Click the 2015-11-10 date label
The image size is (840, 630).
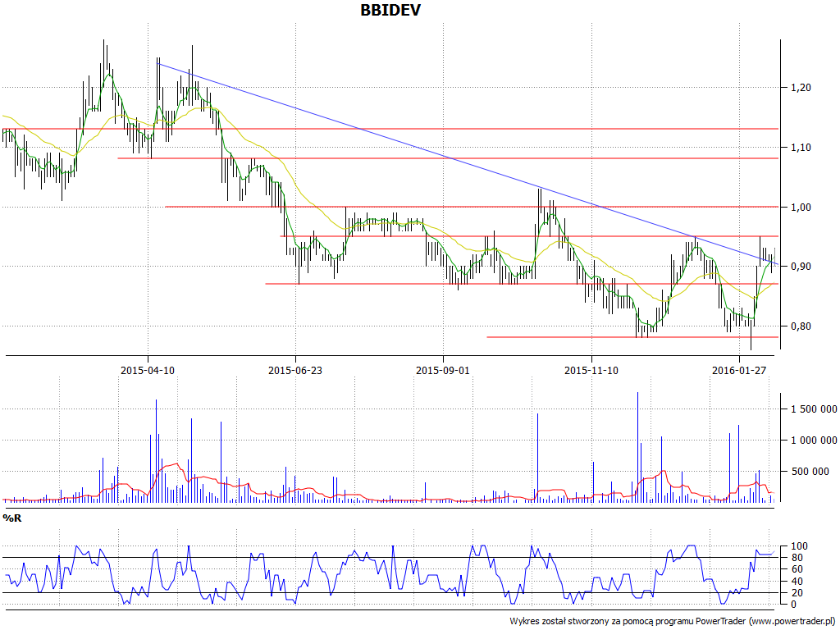pyautogui.click(x=591, y=370)
